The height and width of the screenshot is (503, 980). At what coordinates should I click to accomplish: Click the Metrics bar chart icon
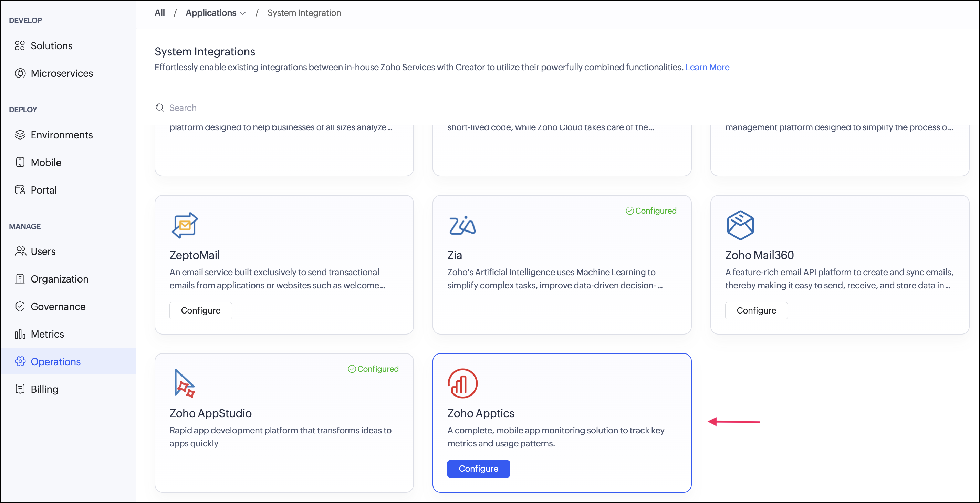tap(20, 334)
